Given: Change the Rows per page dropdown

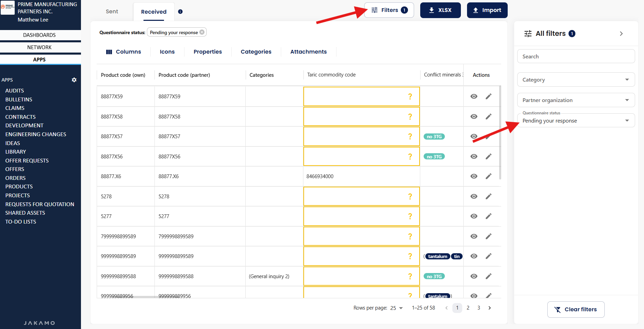Looking at the screenshot, I should [397, 308].
